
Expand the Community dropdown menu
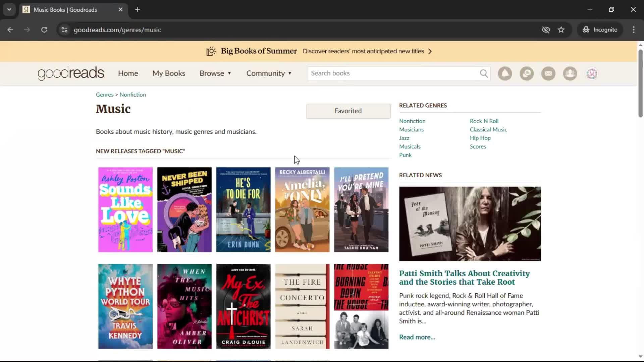[x=269, y=73]
